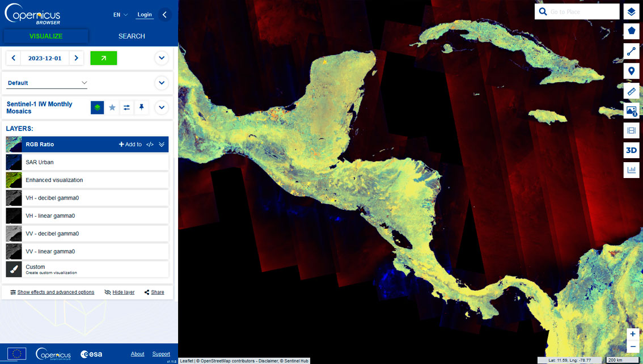The height and width of the screenshot is (364, 643).
Task: Go to the next date
Action: [77, 58]
